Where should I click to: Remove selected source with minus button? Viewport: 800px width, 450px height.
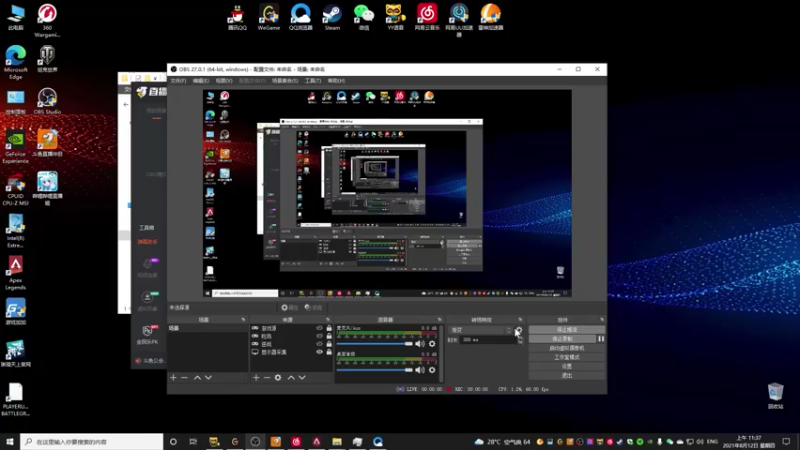coord(267,378)
